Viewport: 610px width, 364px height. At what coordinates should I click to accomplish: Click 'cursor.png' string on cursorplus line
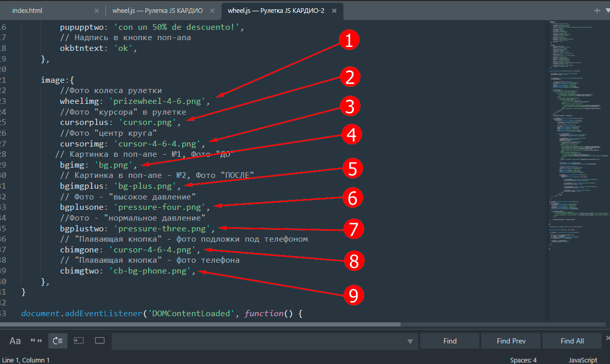coord(148,122)
